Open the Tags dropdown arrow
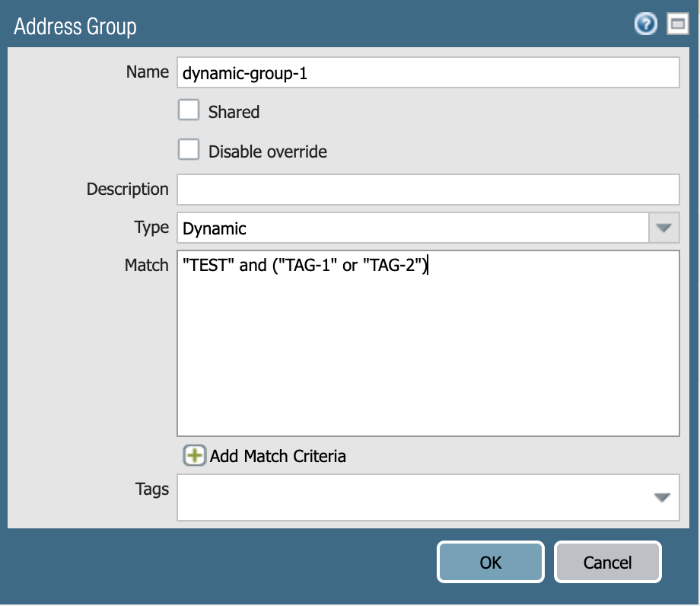Image resolution: width=700 pixels, height=606 pixels. [662, 497]
